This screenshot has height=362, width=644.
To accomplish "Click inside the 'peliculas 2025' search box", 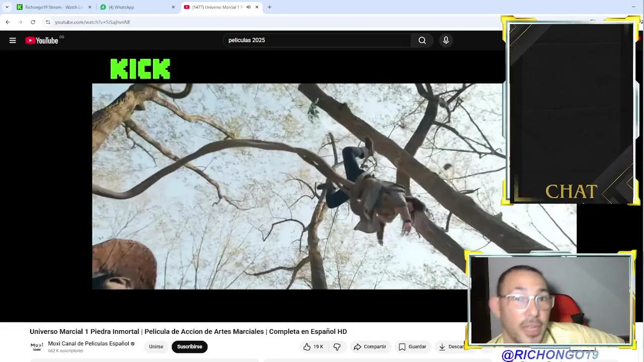I will coord(317,40).
